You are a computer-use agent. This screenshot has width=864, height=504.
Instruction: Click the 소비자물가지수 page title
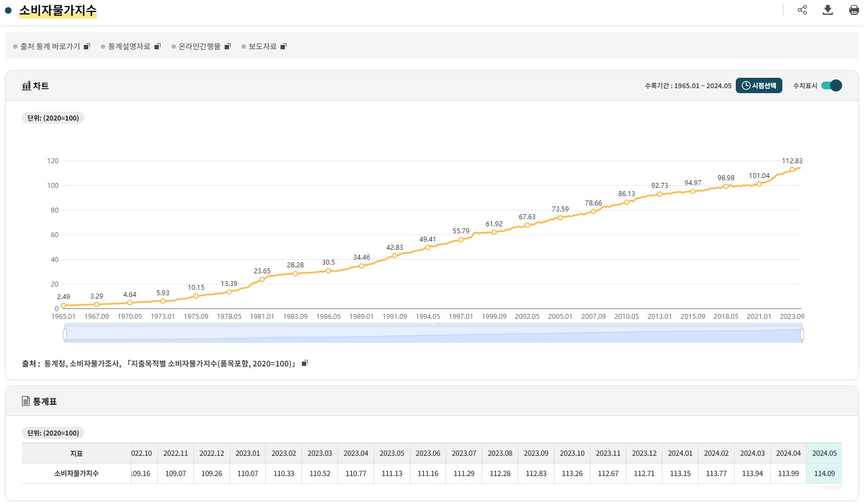58,10
